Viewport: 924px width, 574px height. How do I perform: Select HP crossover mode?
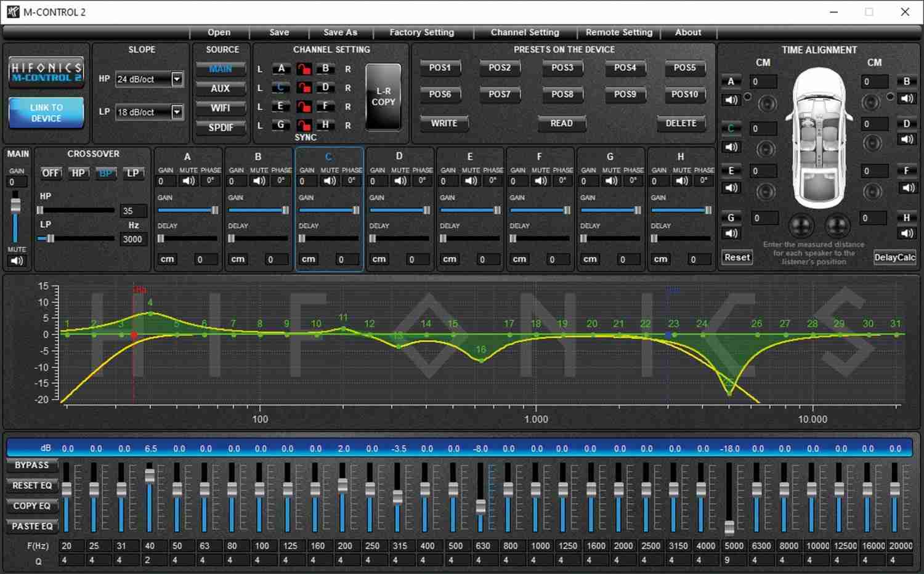pos(78,173)
